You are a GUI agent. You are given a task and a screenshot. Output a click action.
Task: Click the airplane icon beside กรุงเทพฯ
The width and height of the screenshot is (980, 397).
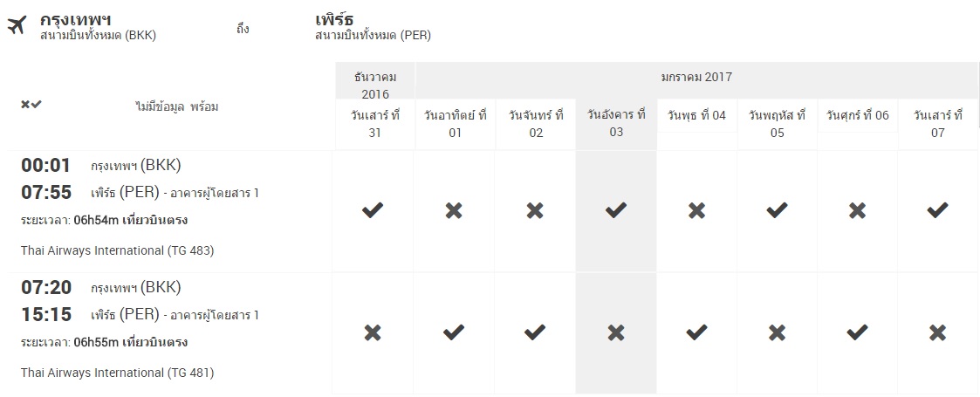click(16, 26)
